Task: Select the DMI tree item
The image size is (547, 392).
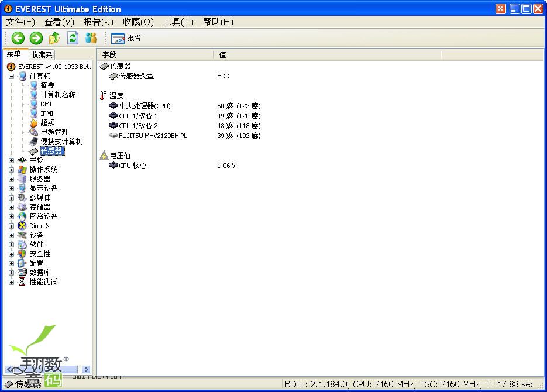Action: click(x=46, y=104)
